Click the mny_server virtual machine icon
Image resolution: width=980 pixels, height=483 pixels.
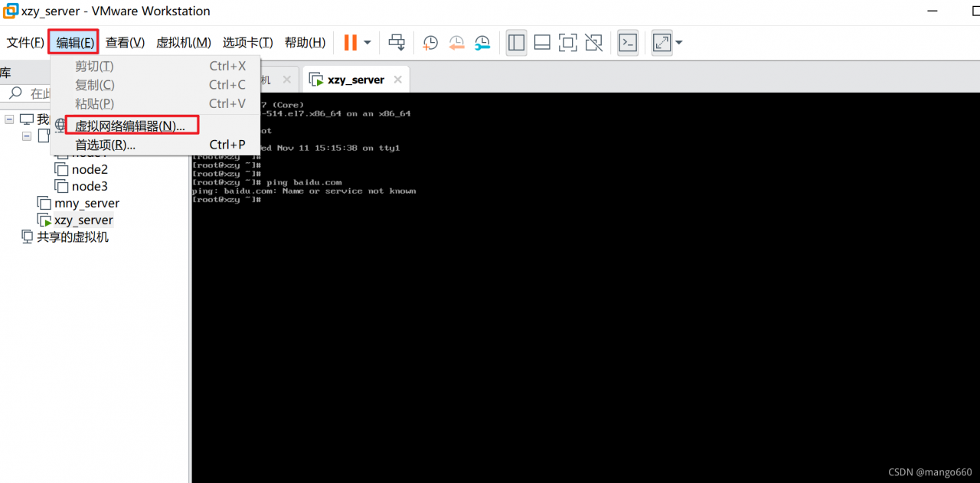[x=44, y=203]
